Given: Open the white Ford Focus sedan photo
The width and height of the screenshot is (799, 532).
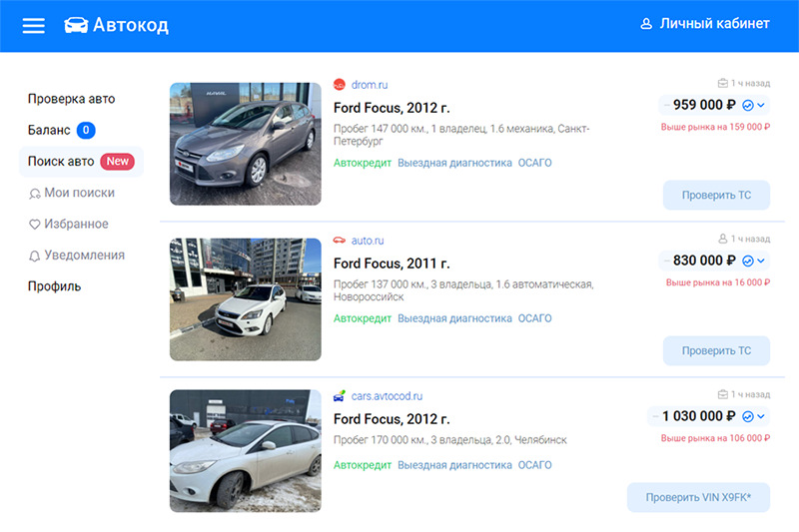Looking at the screenshot, I should tap(246, 299).
